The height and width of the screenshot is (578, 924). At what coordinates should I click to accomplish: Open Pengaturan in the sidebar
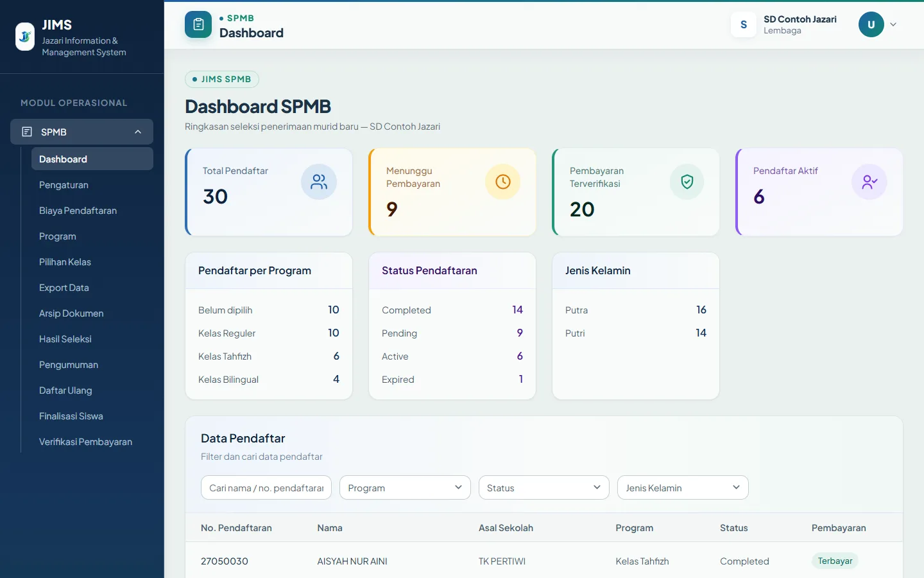click(92, 184)
